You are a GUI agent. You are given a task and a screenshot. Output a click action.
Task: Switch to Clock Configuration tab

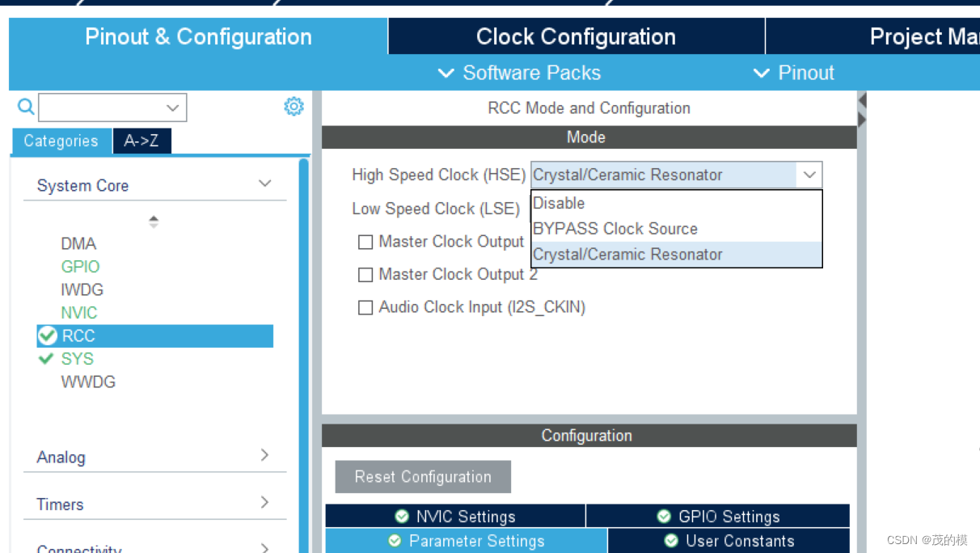576,36
